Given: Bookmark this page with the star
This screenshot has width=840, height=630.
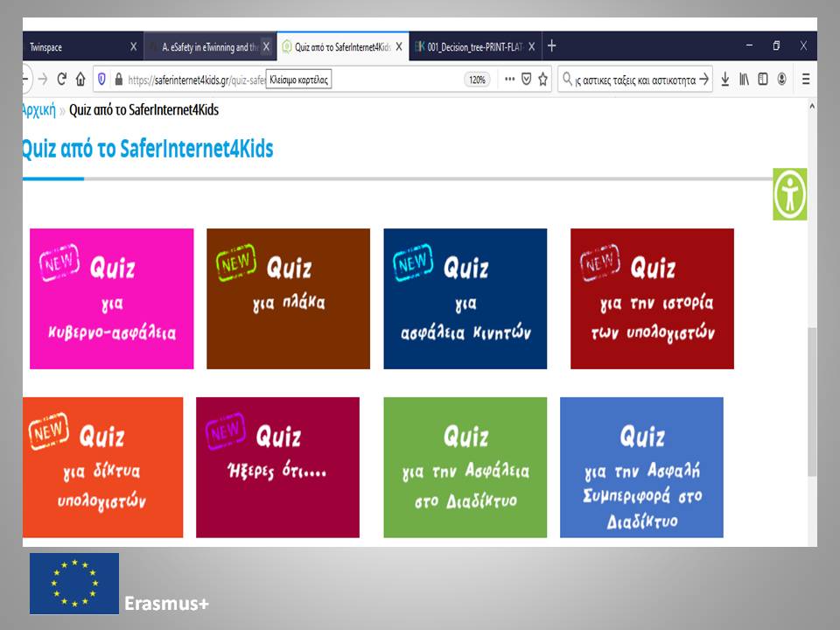Looking at the screenshot, I should pyautogui.click(x=543, y=80).
